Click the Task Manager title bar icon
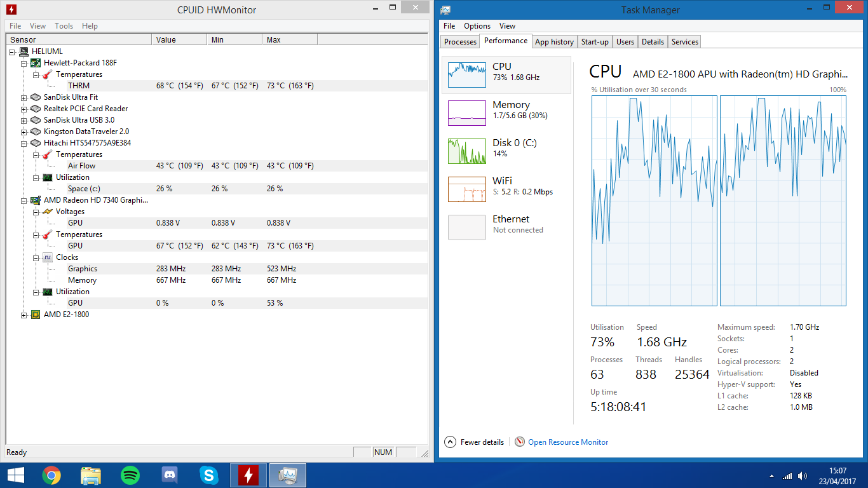Screen dimensions: 868x488 click(x=445, y=10)
